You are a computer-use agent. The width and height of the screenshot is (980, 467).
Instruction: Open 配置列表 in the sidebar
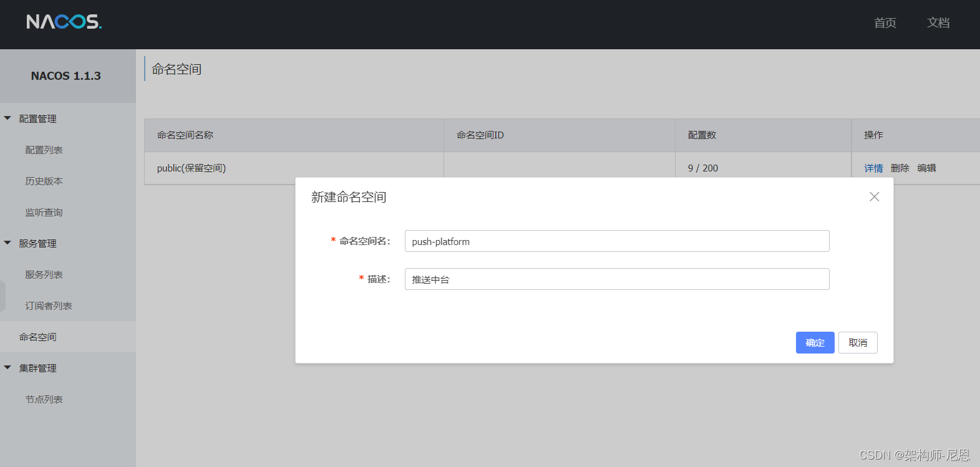(44, 150)
